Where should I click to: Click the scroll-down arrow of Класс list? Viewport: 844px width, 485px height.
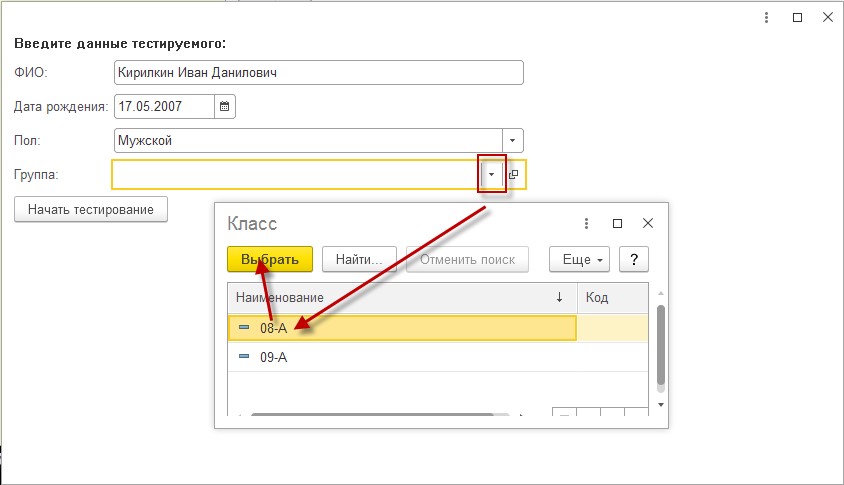661,405
